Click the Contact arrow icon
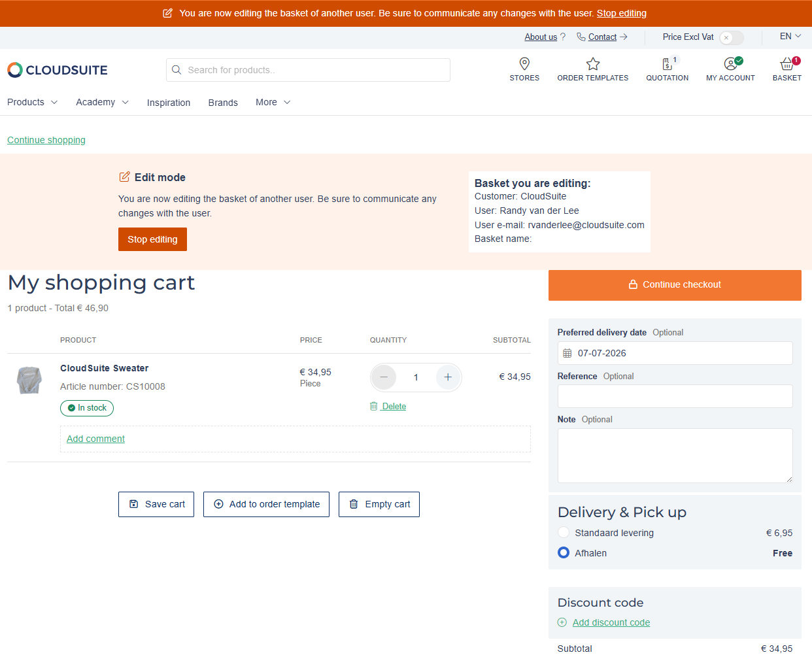The width and height of the screenshot is (812, 659). point(624,37)
